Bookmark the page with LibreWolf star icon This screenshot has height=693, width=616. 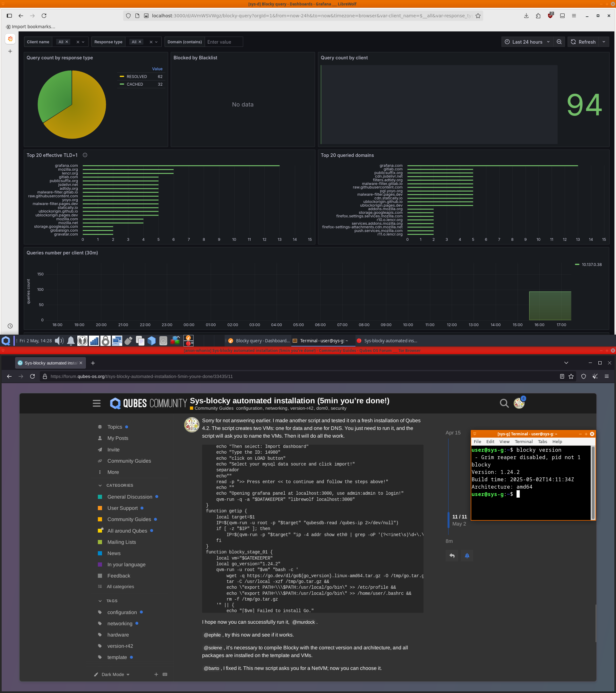[478, 16]
